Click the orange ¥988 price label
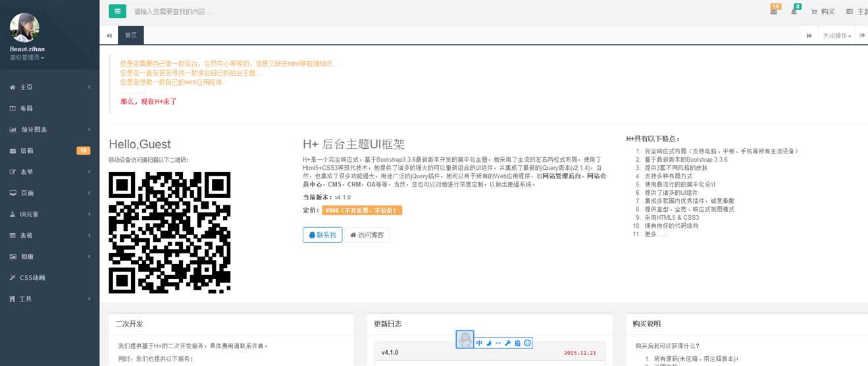 pyautogui.click(x=362, y=211)
